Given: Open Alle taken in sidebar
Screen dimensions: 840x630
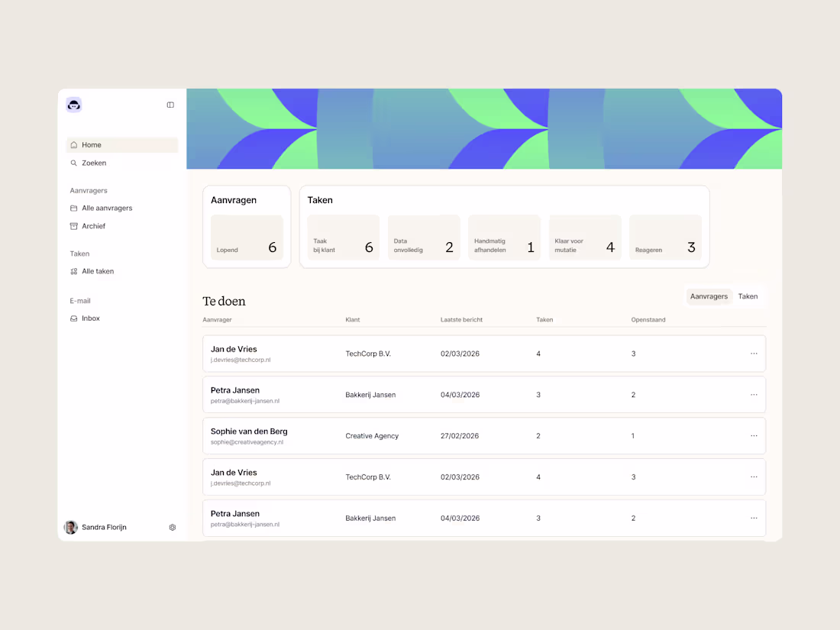Looking at the screenshot, I should click(x=122, y=271).
